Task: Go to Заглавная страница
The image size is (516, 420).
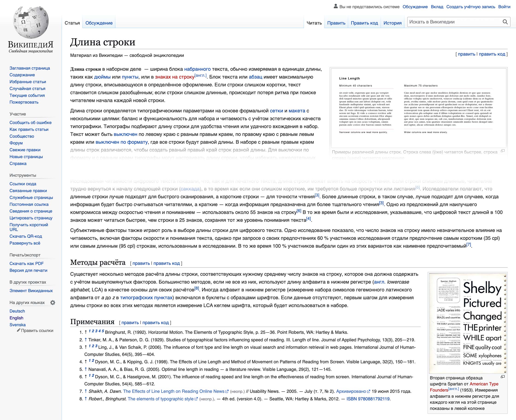Action: click(x=29, y=68)
